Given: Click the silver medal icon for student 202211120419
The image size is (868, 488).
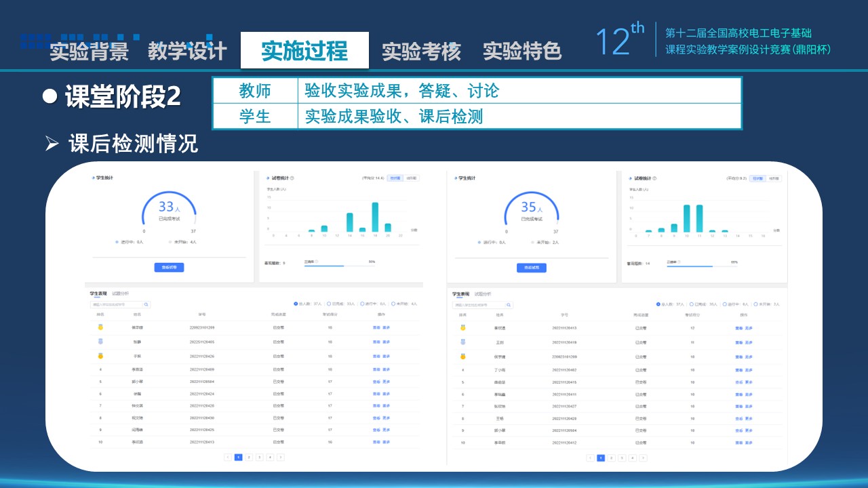Looking at the screenshot, I should tap(462, 342).
